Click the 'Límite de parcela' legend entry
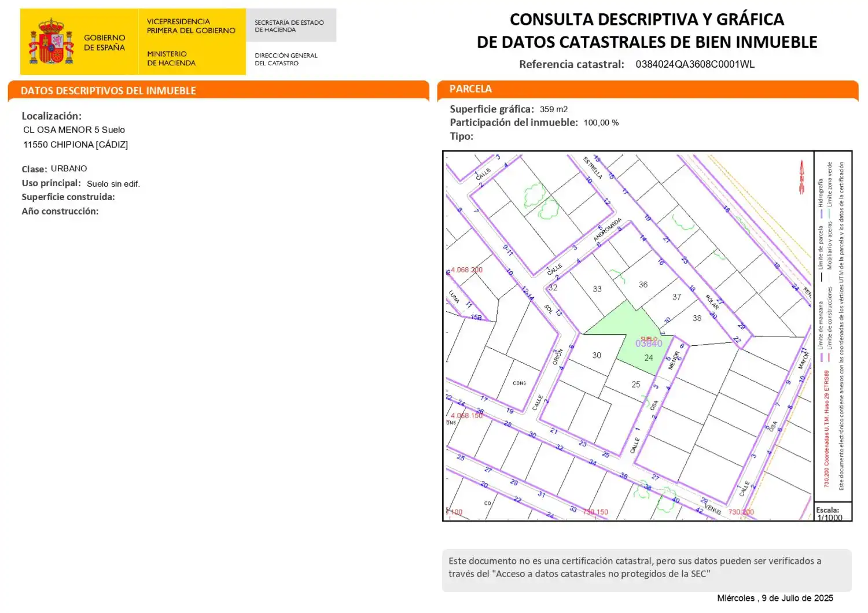868x613 pixels. [x=821, y=253]
